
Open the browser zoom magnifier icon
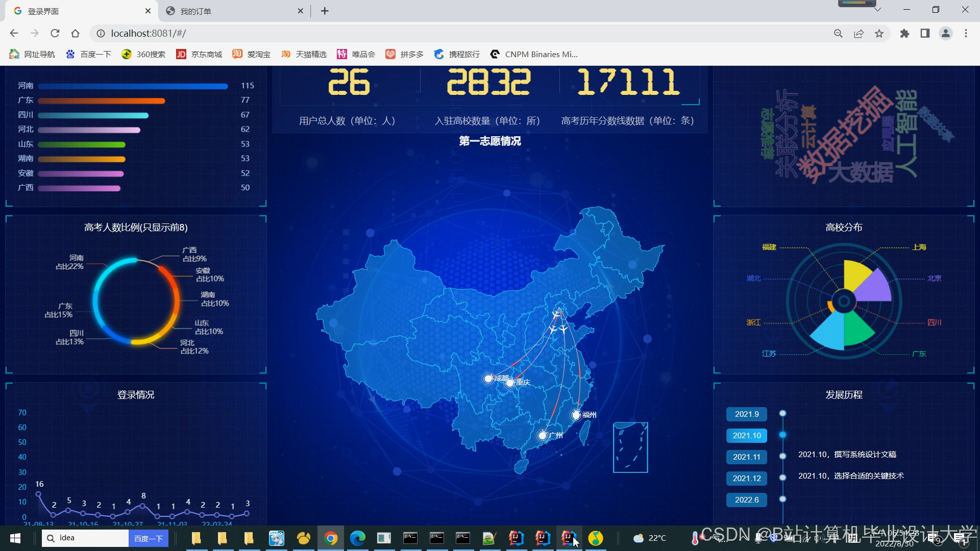(838, 33)
